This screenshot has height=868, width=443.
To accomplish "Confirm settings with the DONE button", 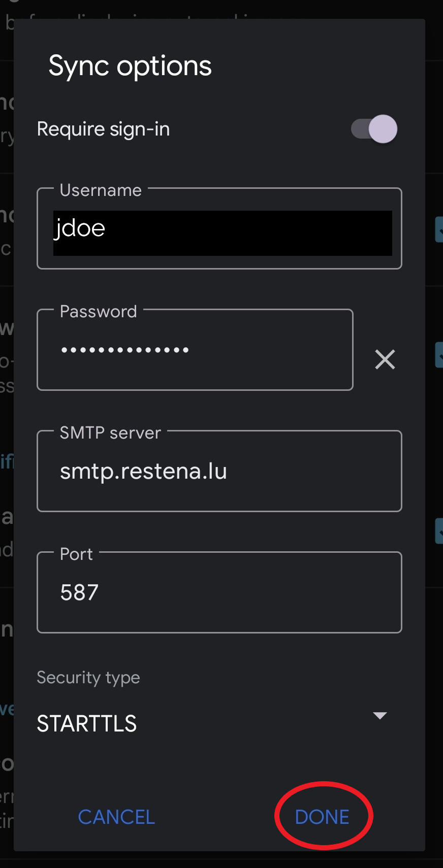I will click(322, 817).
